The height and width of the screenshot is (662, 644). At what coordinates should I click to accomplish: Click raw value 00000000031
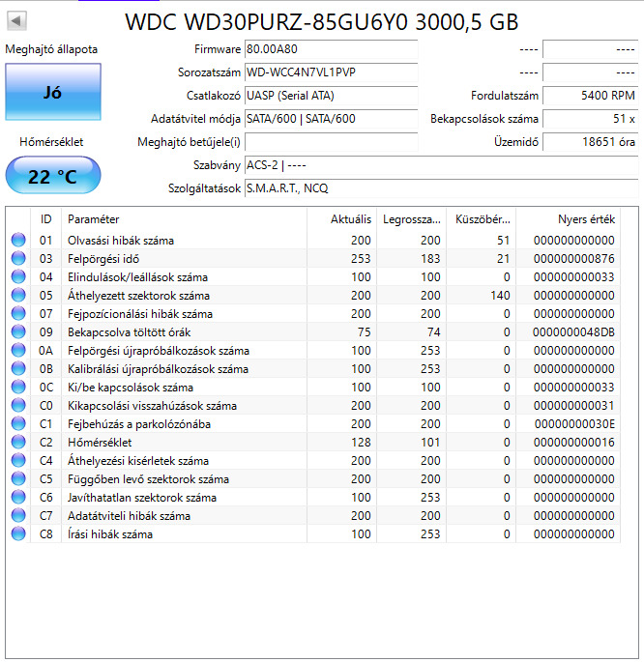pos(574,405)
